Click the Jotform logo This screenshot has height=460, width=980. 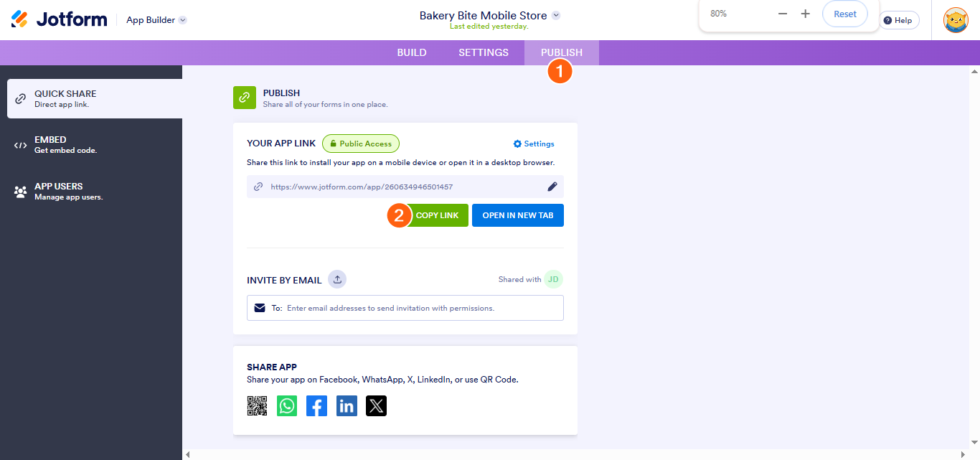(60, 19)
